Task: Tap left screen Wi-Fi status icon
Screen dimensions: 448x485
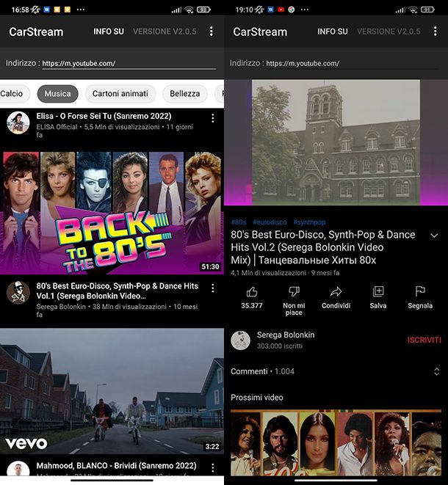Action: (189, 10)
